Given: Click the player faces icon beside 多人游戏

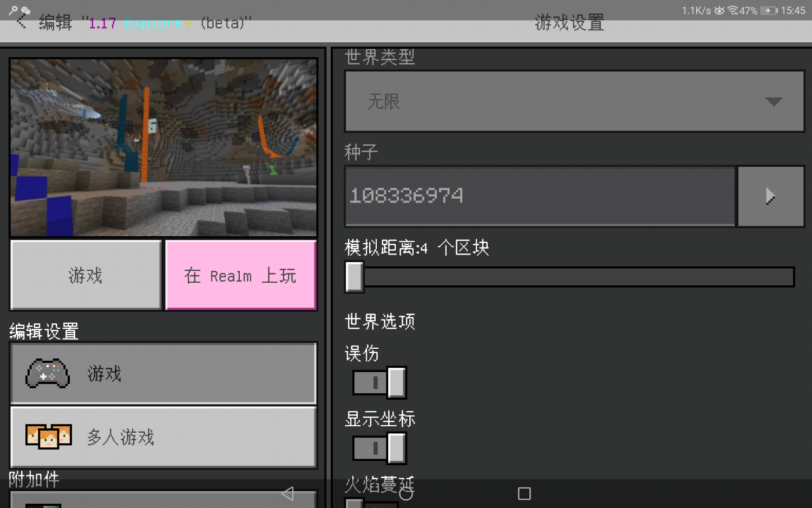Looking at the screenshot, I should click(x=49, y=437).
